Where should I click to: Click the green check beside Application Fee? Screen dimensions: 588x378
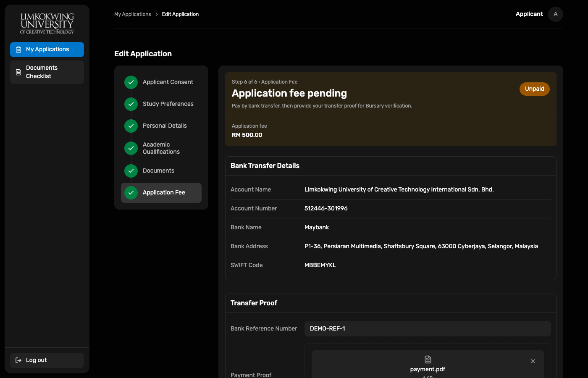pyautogui.click(x=131, y=193)
